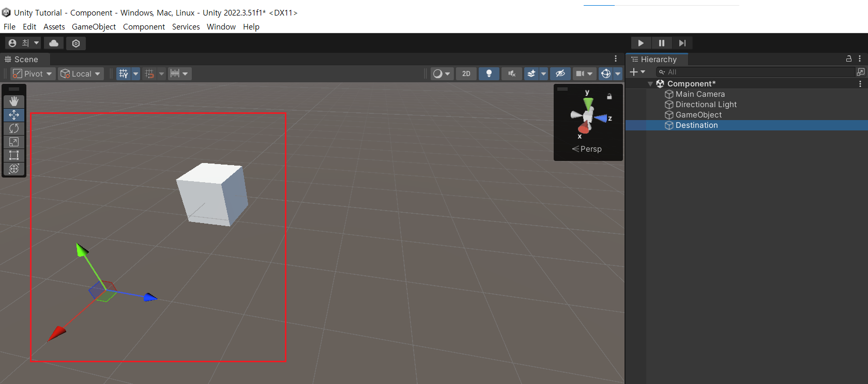Click the blue Z axis cone on orientation gizmo
The width and height of the screenshot is (868, 384).
(601, 119)
